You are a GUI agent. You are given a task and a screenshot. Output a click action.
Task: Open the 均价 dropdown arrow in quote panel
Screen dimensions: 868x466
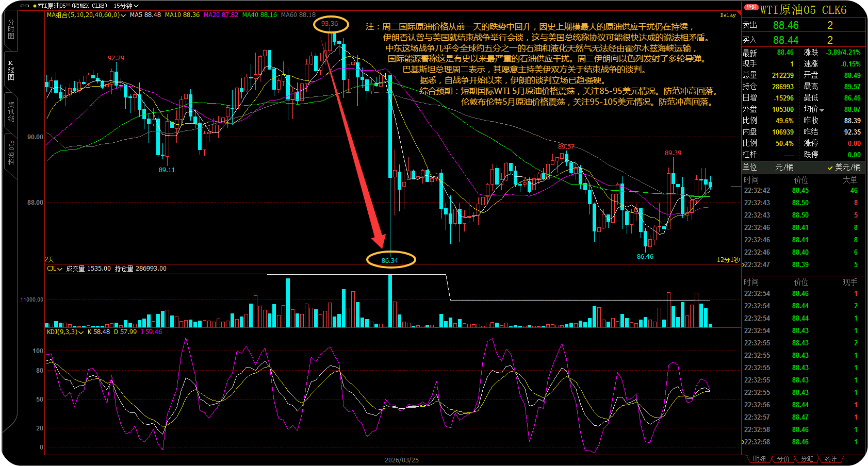tap(822, 110)
